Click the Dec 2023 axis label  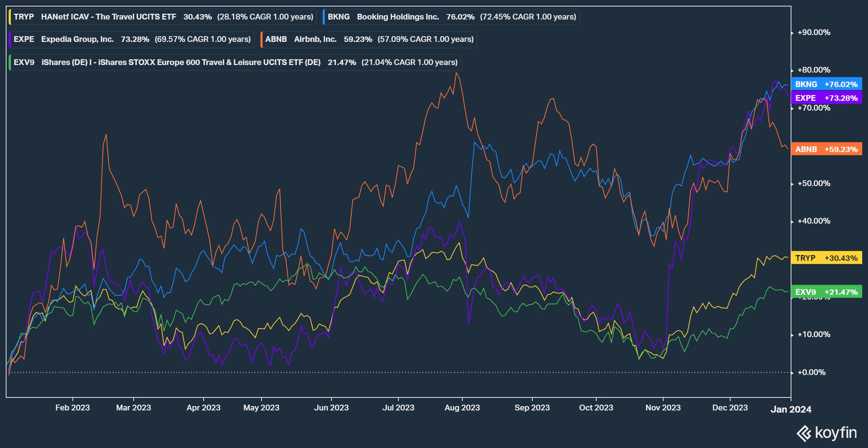pyautogui.click(x=730, y=408)
